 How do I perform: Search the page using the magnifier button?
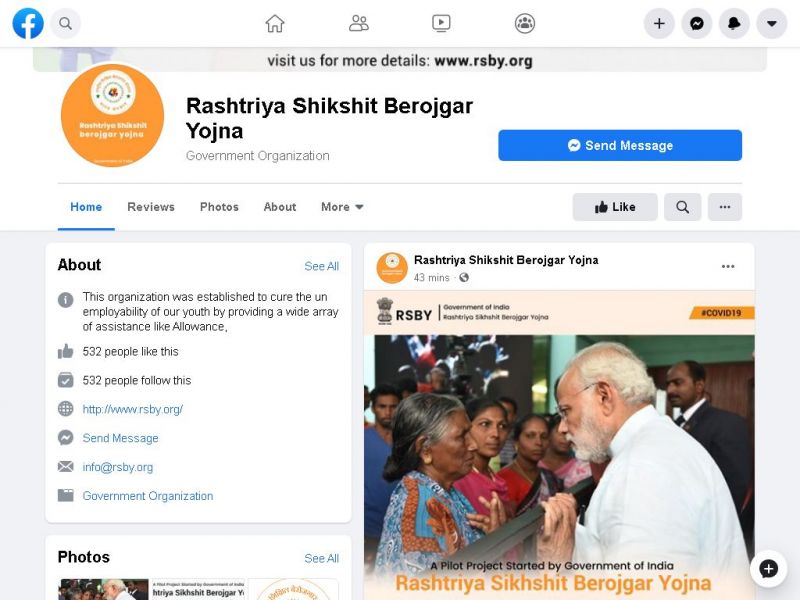click(683, 207)
